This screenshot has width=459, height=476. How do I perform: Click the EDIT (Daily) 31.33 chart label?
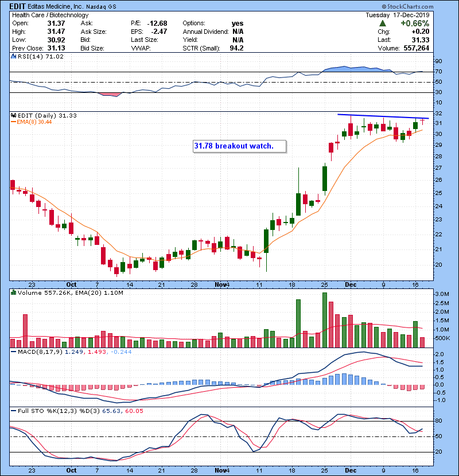point(47,115)
